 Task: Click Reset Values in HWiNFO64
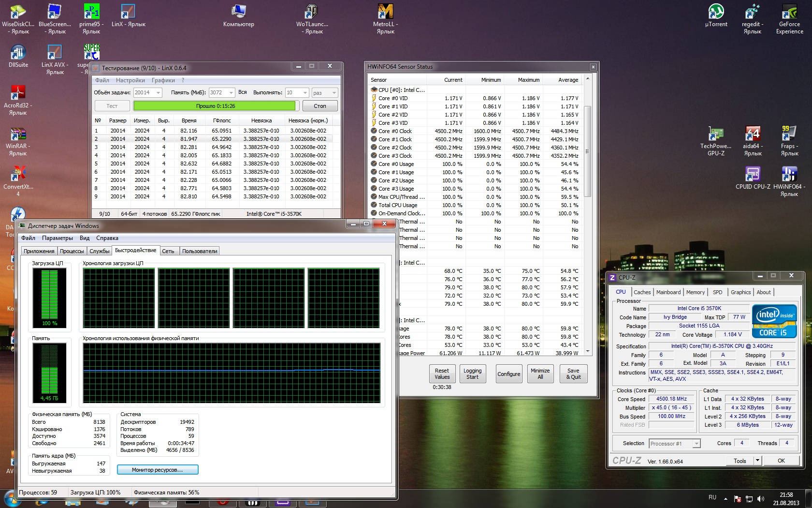coord(442,374)
